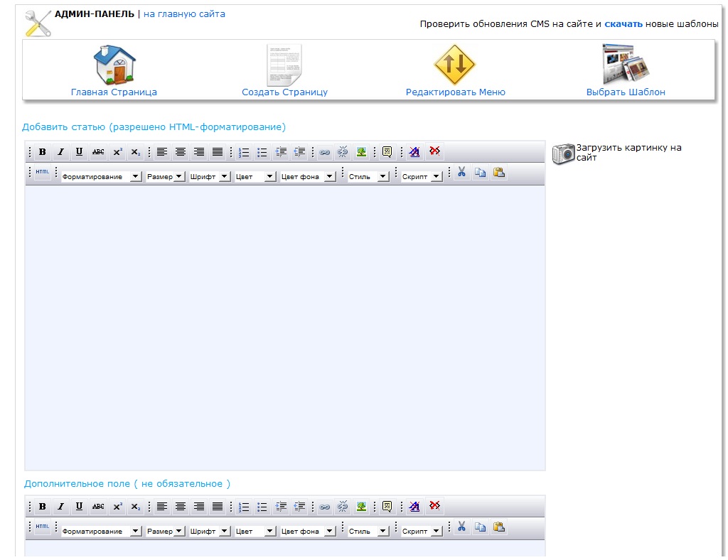Click inside the article text area

(x=284, y=327)
